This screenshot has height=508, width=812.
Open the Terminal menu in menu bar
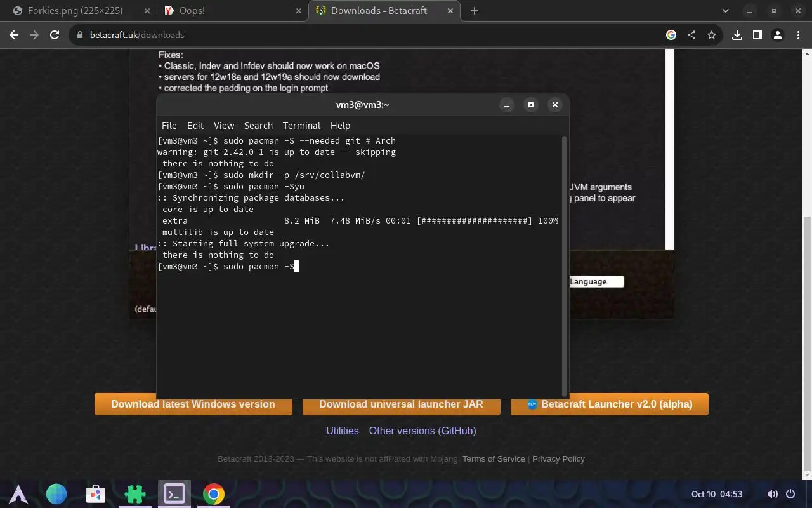pos(301,126)
